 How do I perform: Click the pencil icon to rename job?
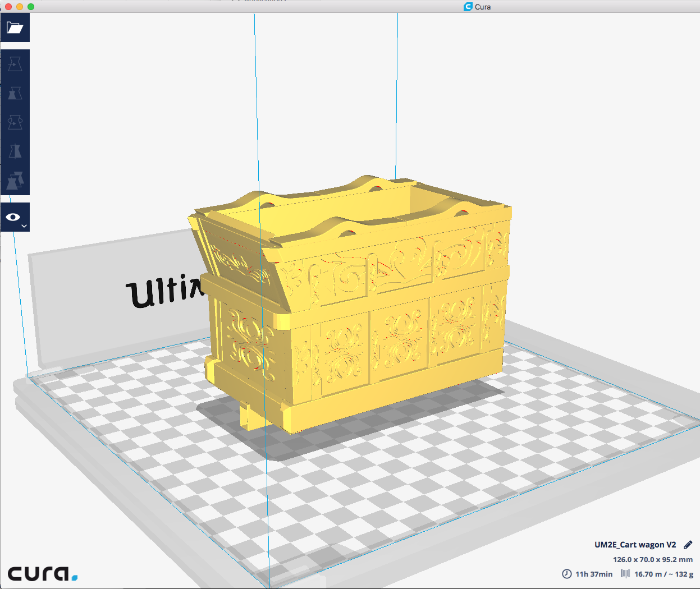(688, 545)
